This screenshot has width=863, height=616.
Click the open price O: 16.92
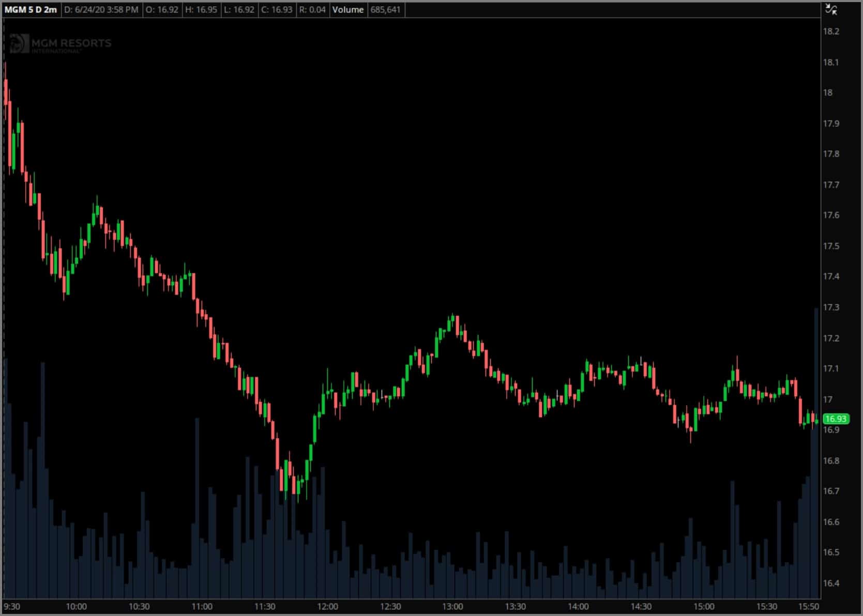162,9
